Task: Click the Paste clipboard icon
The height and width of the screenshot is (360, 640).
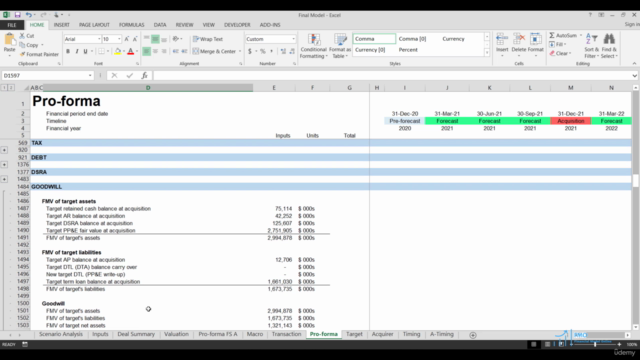Action: tap(9, 40)
